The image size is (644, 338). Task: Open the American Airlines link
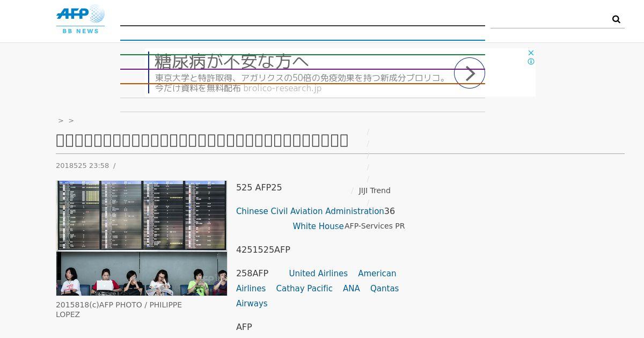(317, 281)
